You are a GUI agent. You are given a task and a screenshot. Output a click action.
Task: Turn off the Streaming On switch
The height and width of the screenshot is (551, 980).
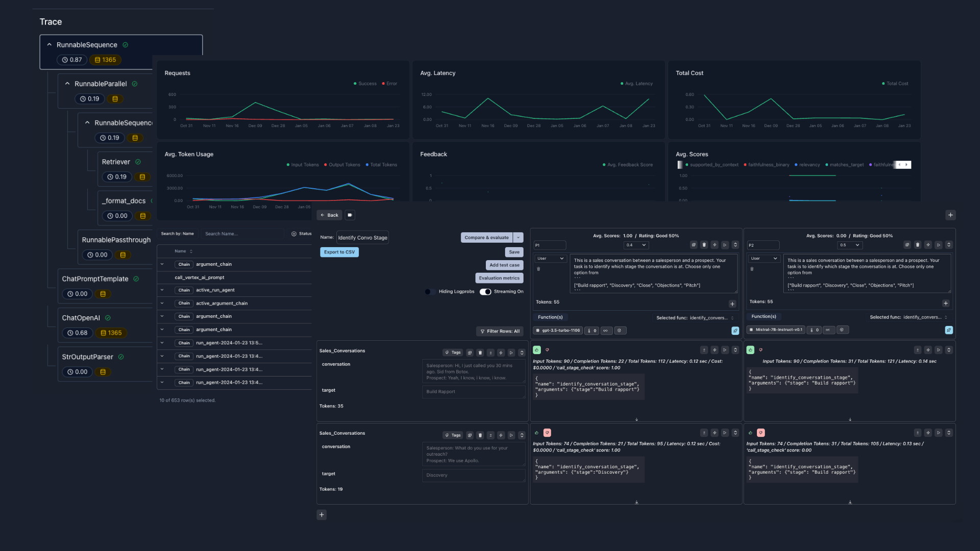[x=485, y=292]
